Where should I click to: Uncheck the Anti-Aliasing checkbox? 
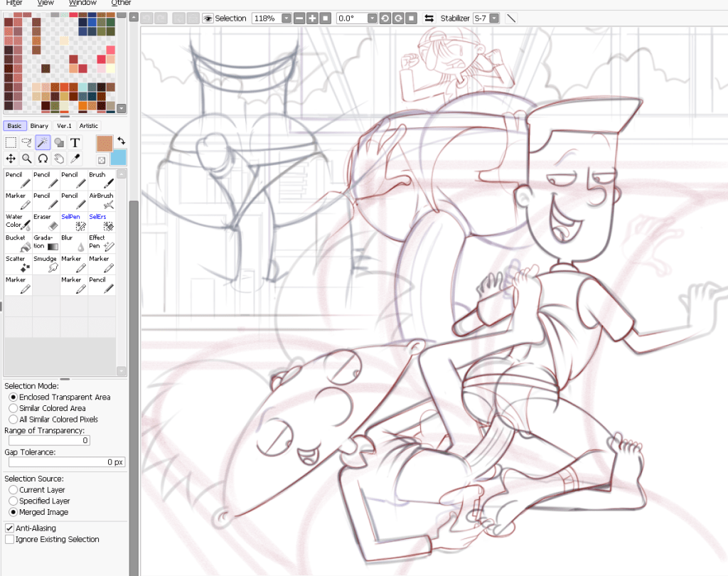tap(9, 528)
